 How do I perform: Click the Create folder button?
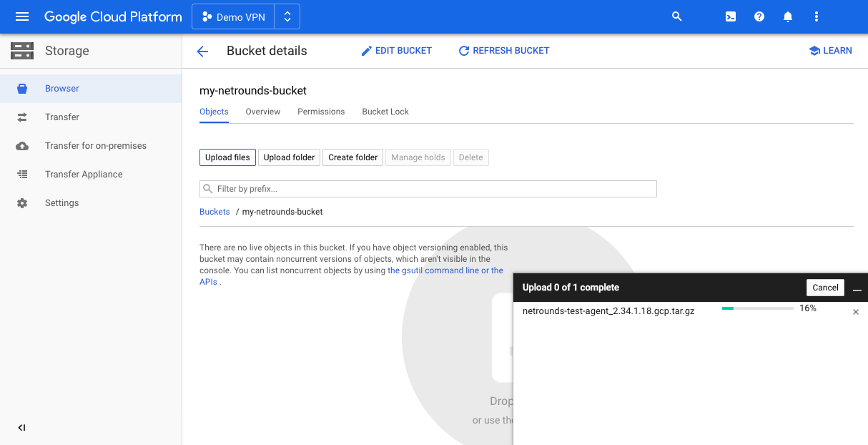tap(353, 157)
